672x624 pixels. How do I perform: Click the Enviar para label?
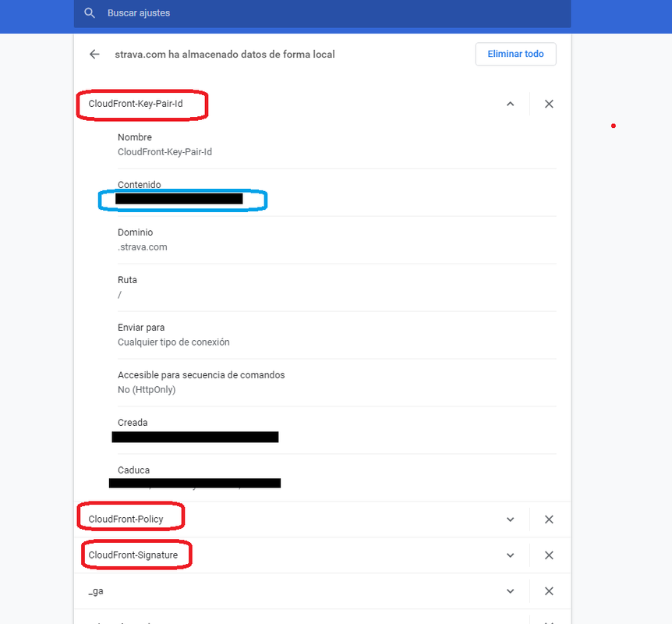click(141, 328)
